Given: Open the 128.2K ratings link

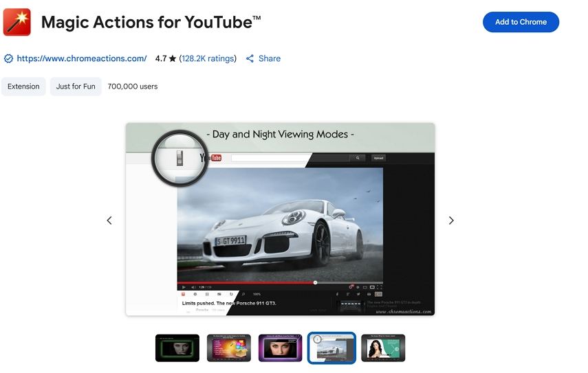Looking at the screenshot, I should point(208,58).
